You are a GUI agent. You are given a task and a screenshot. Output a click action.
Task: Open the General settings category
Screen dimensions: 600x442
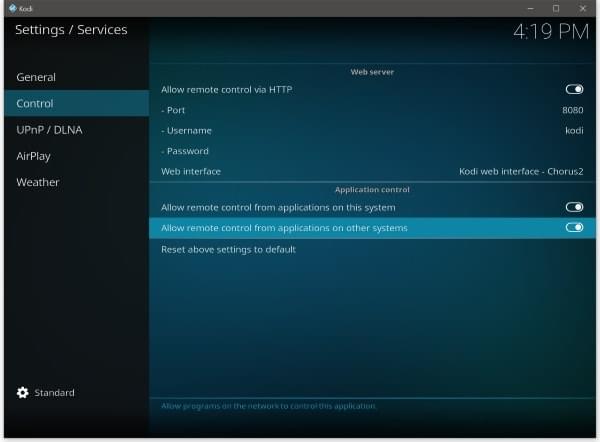(36, 77)
